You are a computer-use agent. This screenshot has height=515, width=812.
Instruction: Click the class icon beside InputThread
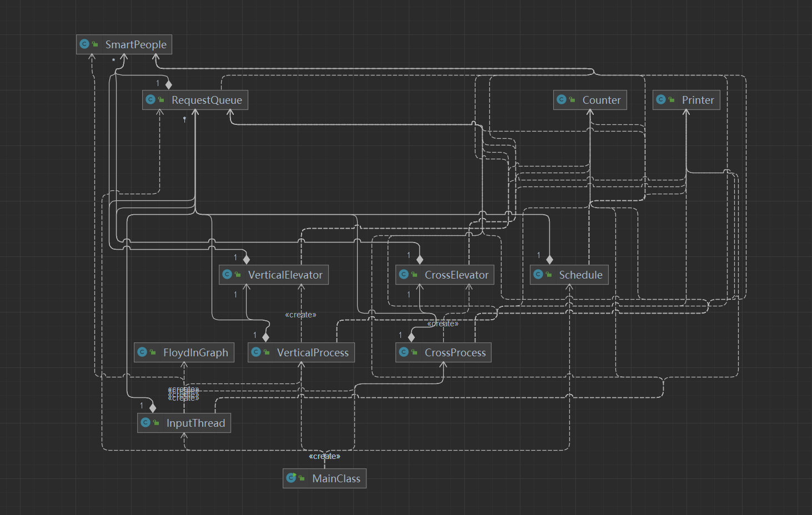146,422
